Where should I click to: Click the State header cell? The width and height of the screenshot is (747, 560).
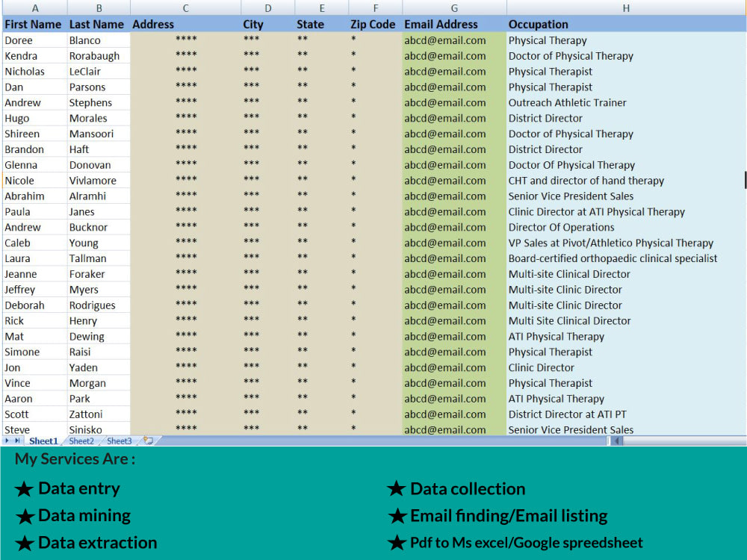point(322,25)
